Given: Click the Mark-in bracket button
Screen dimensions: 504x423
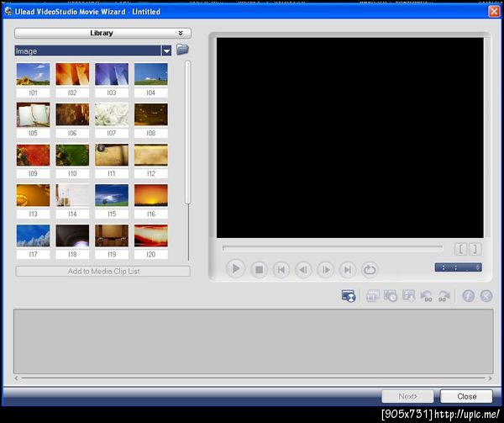Looking at the screenshot, I should (460, 249).
